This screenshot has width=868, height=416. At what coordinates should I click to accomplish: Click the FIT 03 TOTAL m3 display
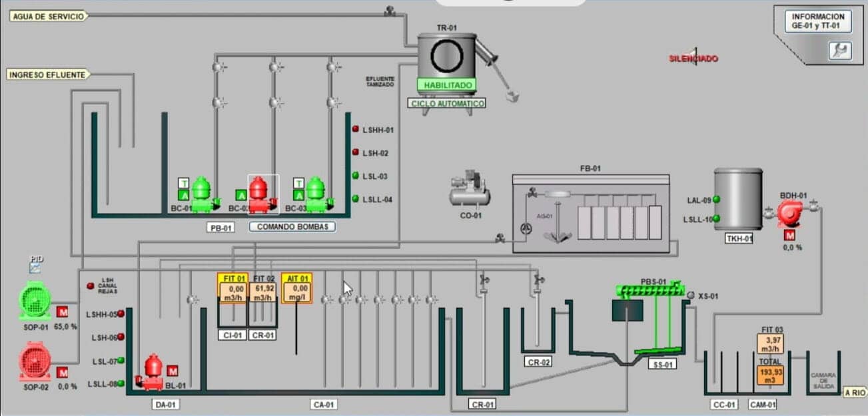[x=770, y=375]
